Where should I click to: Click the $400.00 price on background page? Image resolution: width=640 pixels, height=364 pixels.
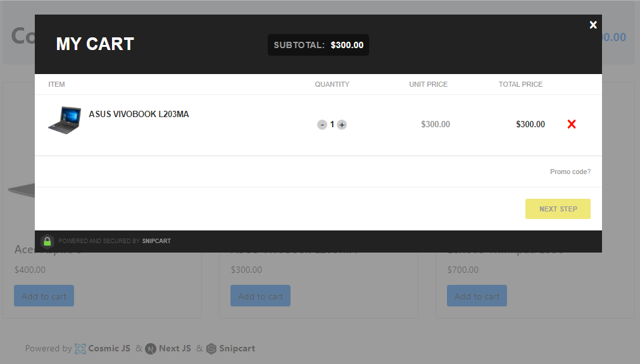click(30, 270)
